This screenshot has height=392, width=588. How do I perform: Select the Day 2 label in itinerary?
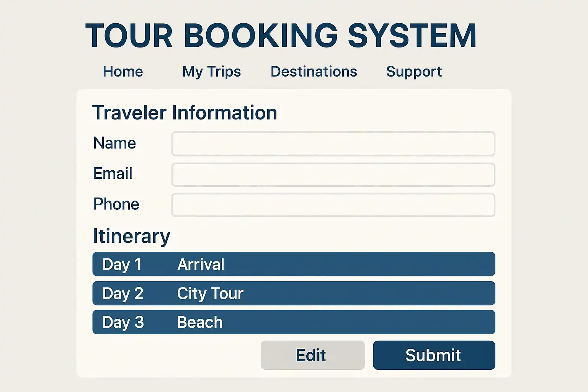coord(122,294)
